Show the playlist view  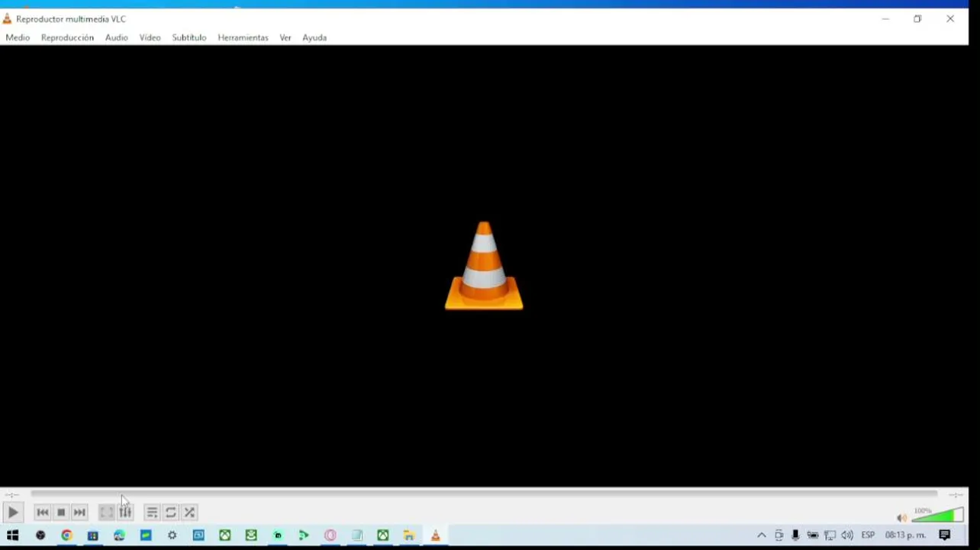152,513
